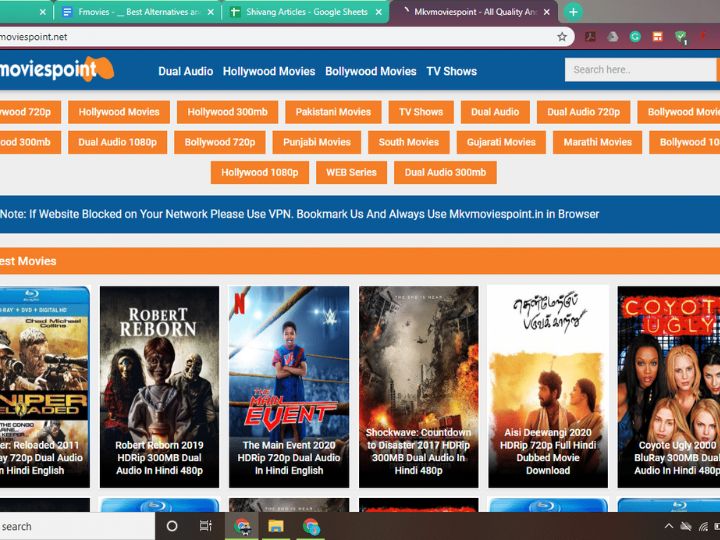Open the orange Dual Audio category button
This screenshot has height=540, width=720.
click(495, 112)
